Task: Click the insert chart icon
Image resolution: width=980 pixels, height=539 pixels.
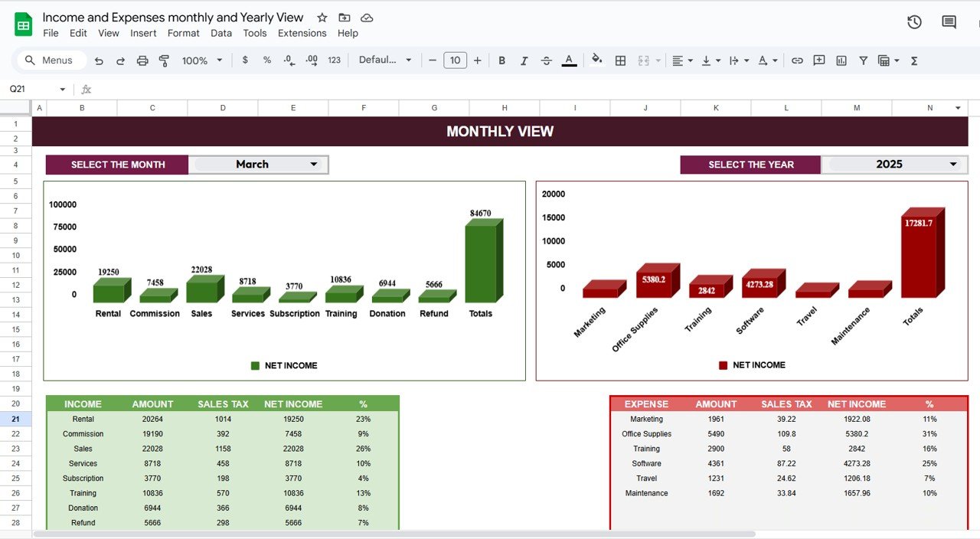Action: click(841, 60)
